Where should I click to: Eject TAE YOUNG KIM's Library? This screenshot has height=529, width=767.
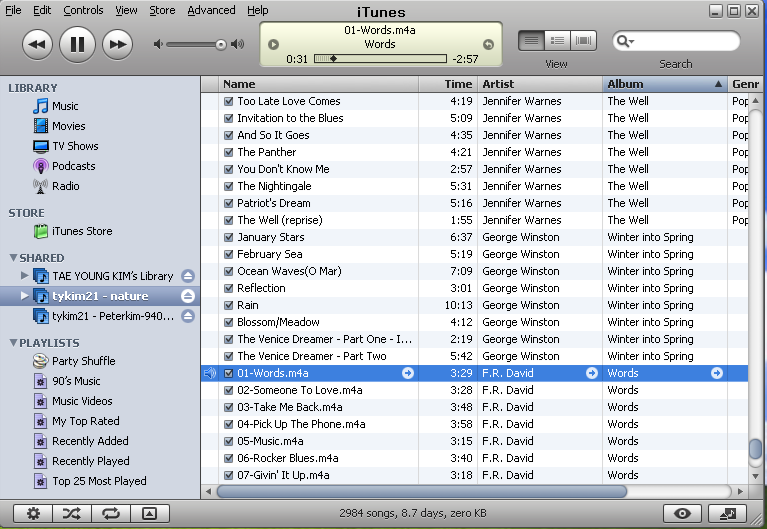coord(188,276)
